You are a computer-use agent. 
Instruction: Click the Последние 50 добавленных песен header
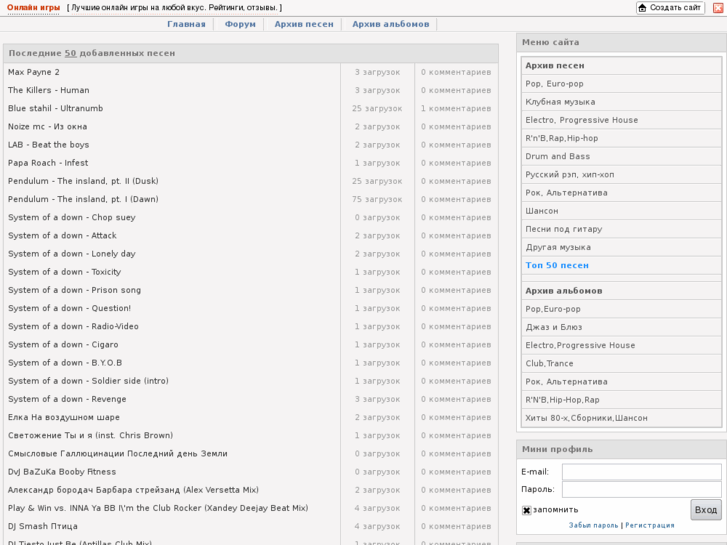(x=92, y=53)
